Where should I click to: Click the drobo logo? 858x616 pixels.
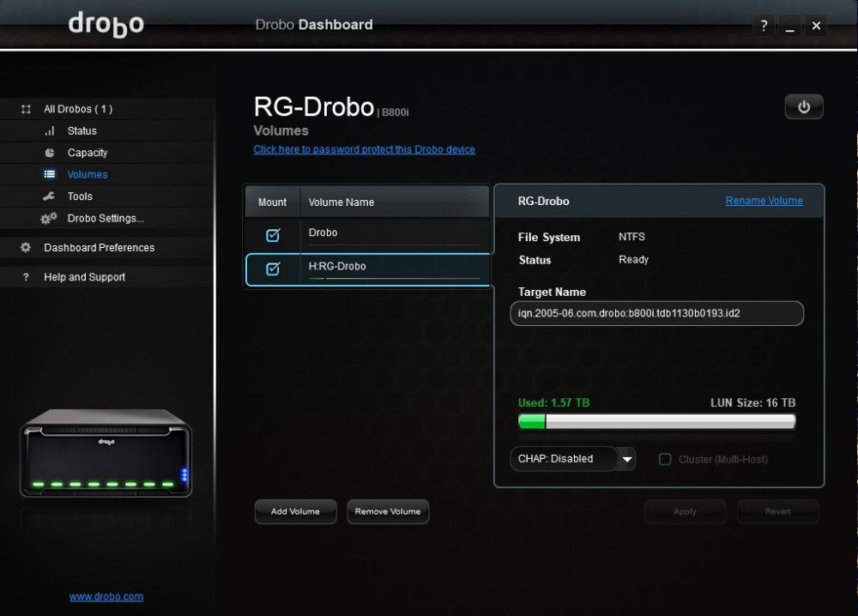click(106, 25)
